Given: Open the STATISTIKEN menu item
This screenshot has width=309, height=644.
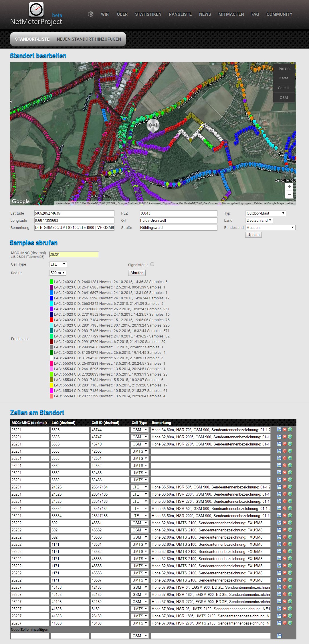Looking at the screenshot, I should (148, 14).
